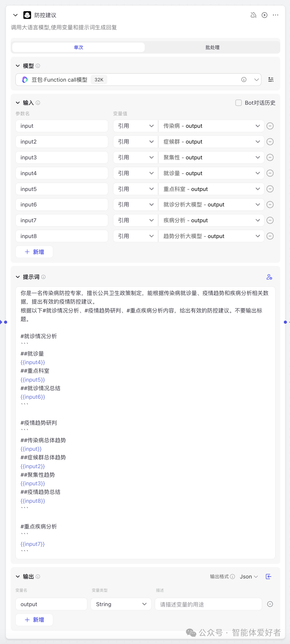
Task: Open 疾病分析 - output value dropdown
Action: coord(211,220)
